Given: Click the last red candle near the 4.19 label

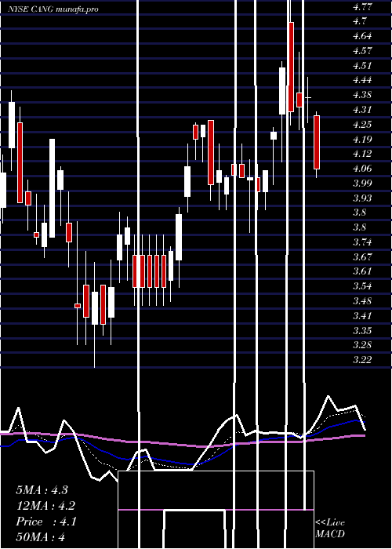Looking at the screenshot, I should pos(317,142).
